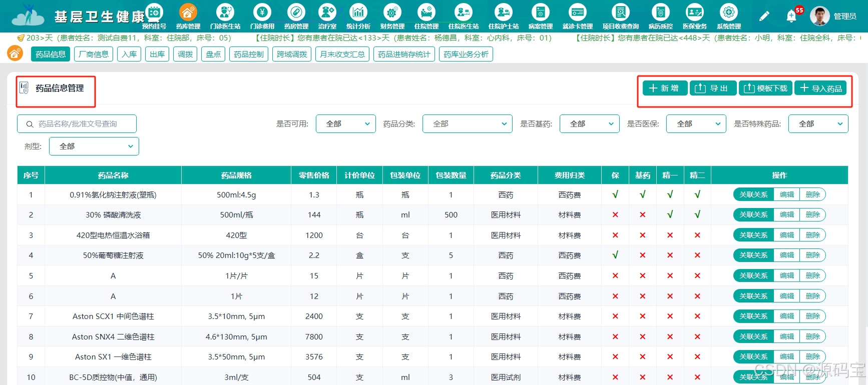The image size is (868, 385).
Task: Open the 药品进销存统计 tab
Action: (404, 54)
